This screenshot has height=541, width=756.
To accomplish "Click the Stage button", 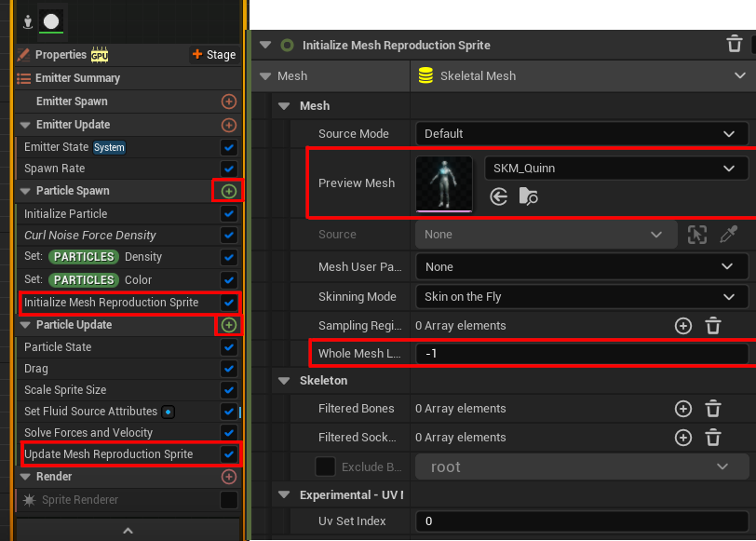I will (214, 55).
